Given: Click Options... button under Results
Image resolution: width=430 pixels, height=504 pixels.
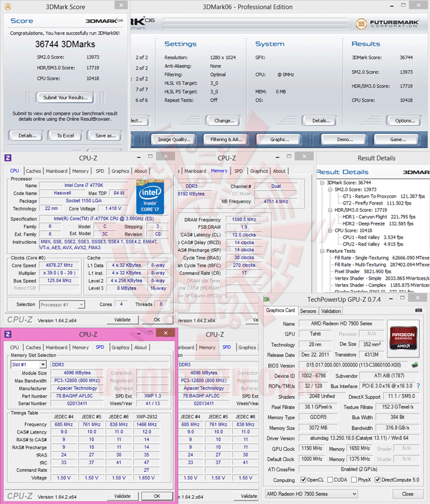Looking at the screenshot, I should [405, 121].
